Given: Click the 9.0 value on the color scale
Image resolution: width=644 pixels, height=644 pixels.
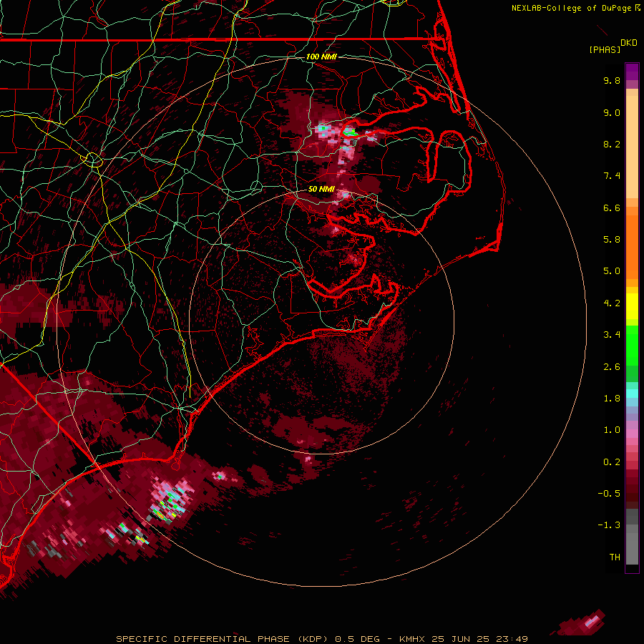Looking at the screenshot, I should (x=612, y=112).
